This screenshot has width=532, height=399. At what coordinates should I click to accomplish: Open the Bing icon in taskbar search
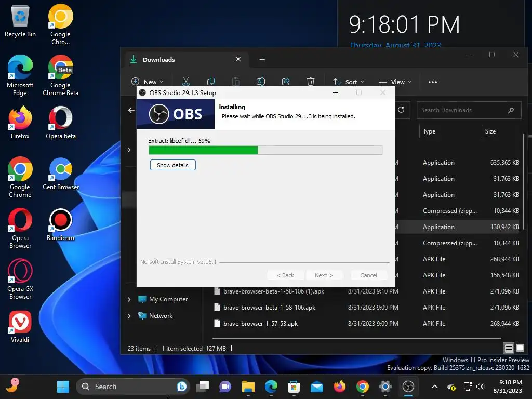click(x=181, y=387)
